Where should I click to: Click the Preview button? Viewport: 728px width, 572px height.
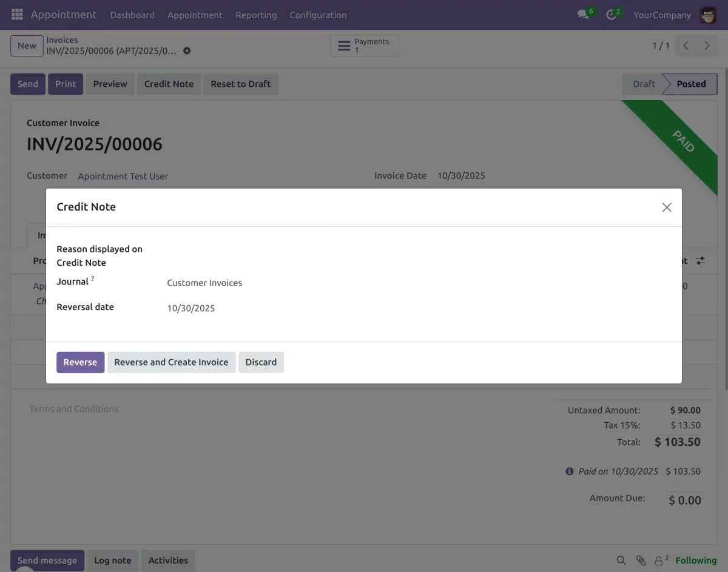[110, 84]
